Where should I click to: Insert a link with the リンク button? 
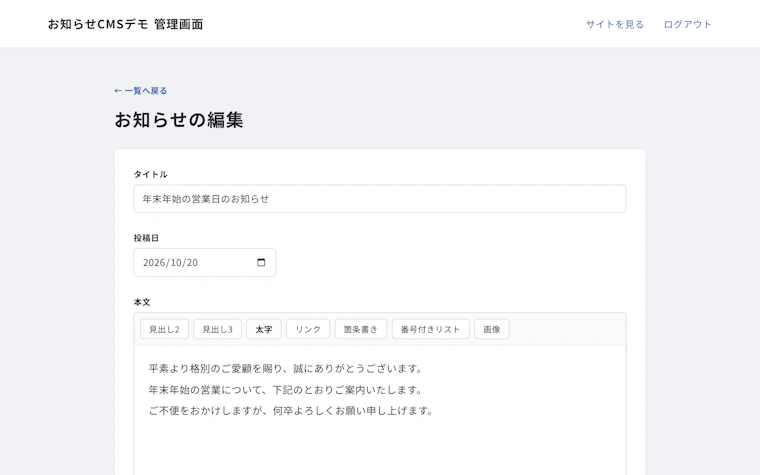tap(308, 329)
